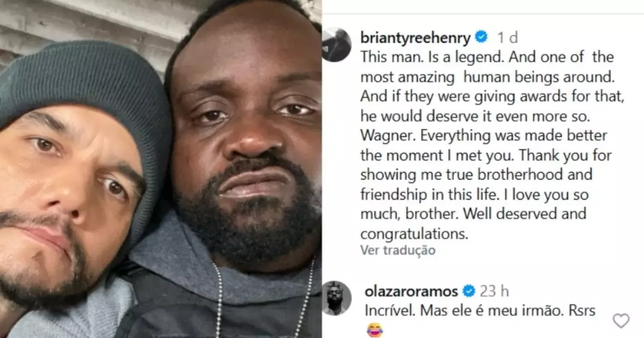Screen dimensions: 644x338
Task: Open briantyreehenry's profile picture avatar
Action: [x=336, y=45]
